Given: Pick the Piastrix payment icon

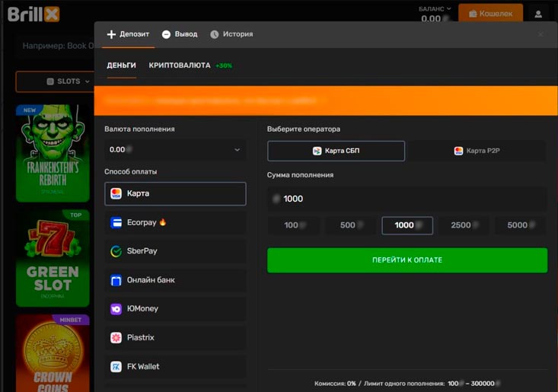Looking at the screenshot, I should [116, 338].
